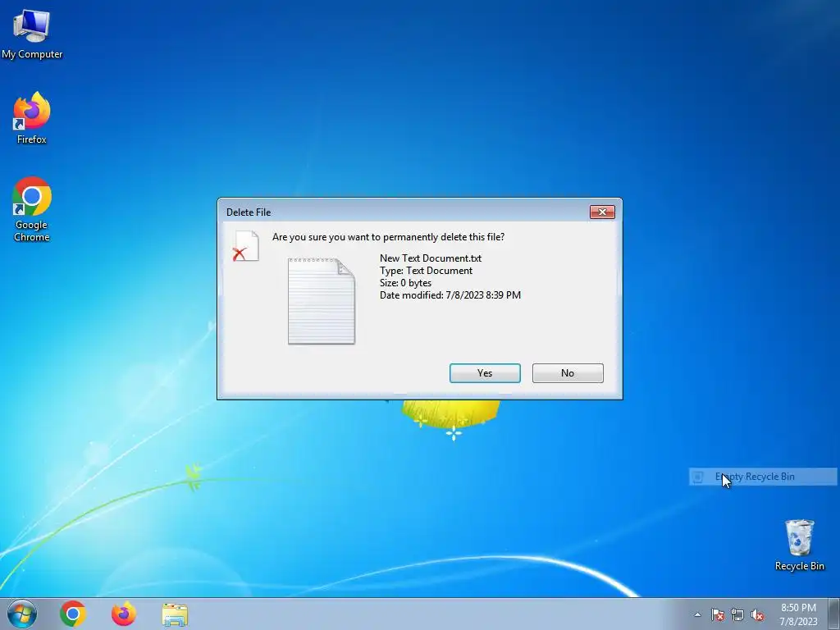Open the clock showing 8:50 PM
The image size is (840, 630).
(x=798, y=614)
